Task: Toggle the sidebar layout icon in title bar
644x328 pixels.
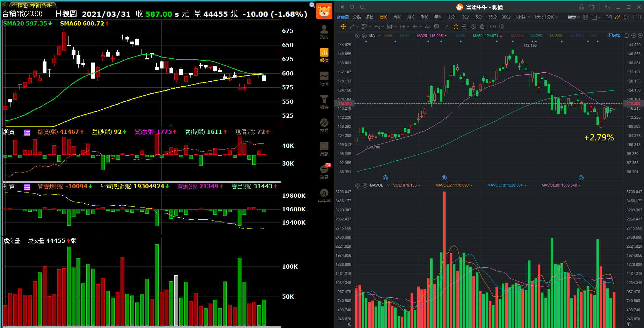Action: click(341, 7)
